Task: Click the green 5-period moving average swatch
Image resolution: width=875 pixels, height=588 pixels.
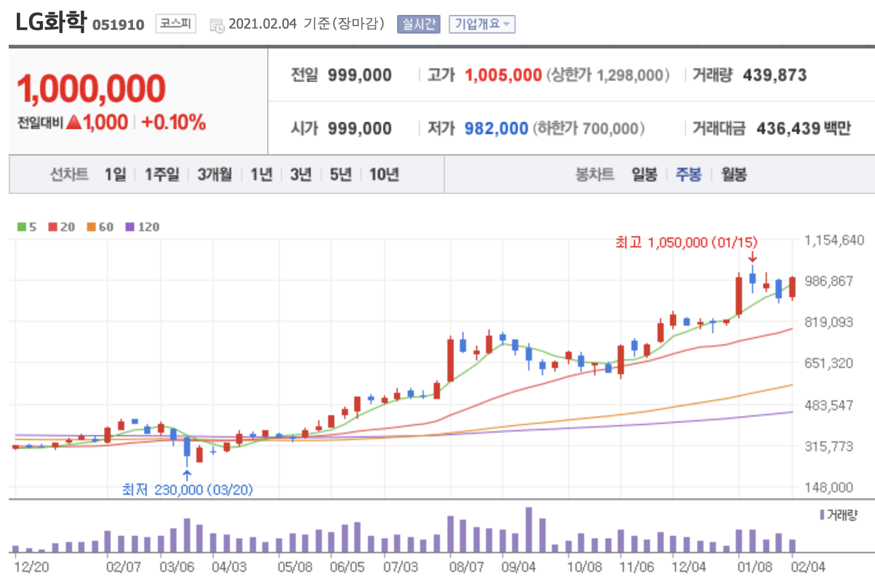Action: click(x=22, y=227)
